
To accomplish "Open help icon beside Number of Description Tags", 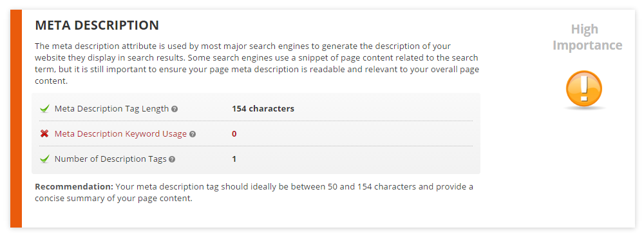I will [172, 159].
